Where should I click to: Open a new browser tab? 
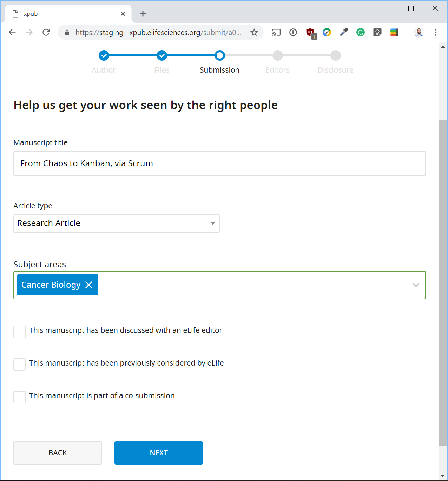point(143,14)
